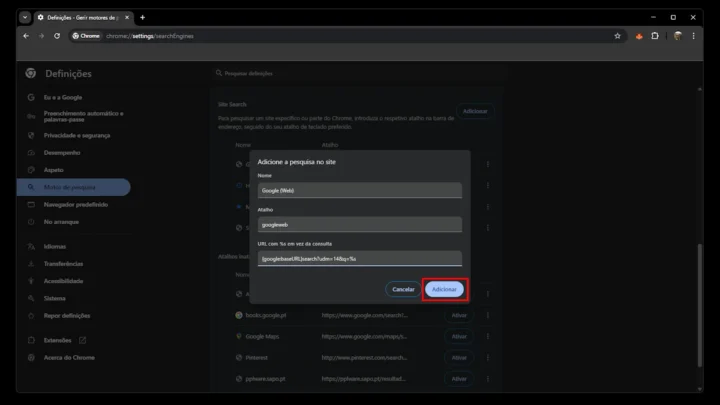Open the Chrome three-dot menu
Screen dimensions: 720x405
pyautogui.click(x=693, y=36)
